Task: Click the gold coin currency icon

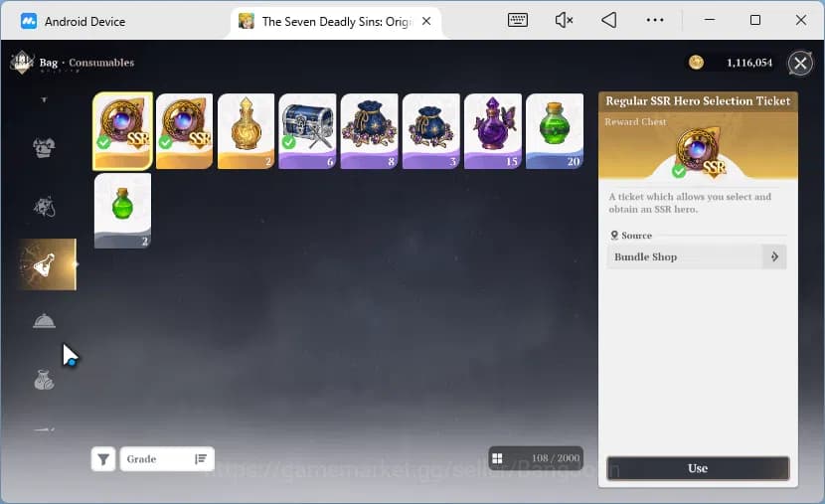Action: click(696, 62)
